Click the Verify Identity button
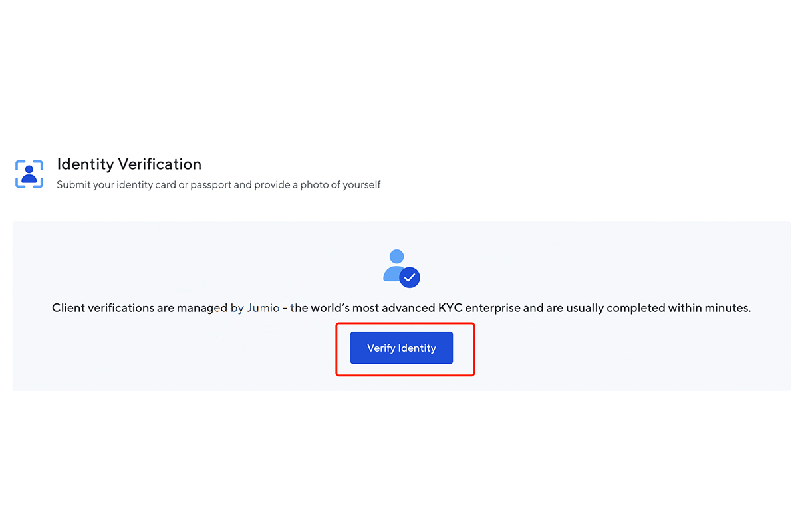This screenshot has height=532, width=798. pos(402,348)
